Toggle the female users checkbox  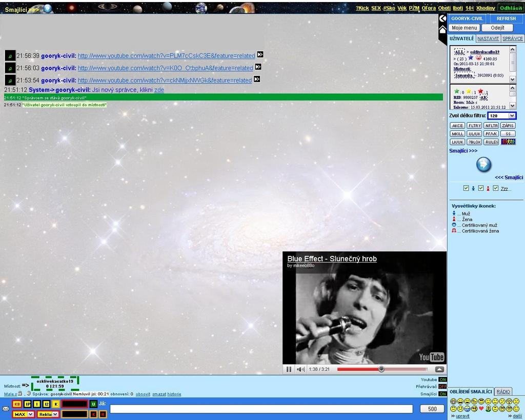[481, 188]
